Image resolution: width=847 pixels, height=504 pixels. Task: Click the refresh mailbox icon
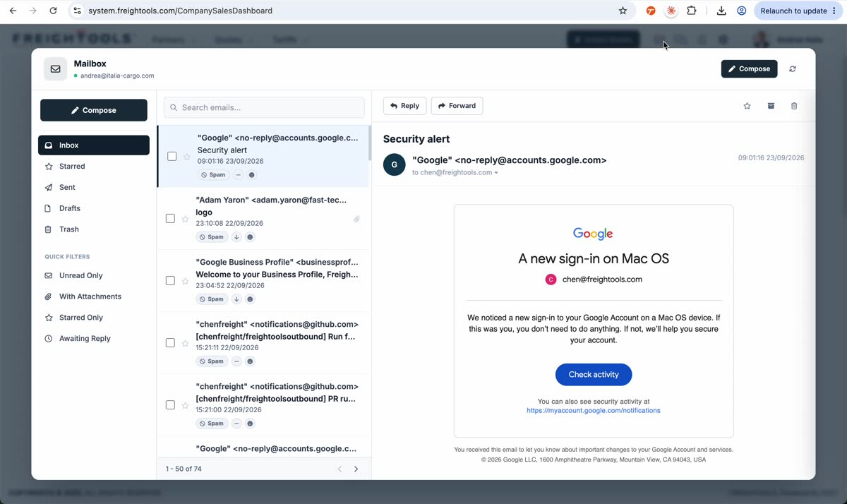click(793, 69)
